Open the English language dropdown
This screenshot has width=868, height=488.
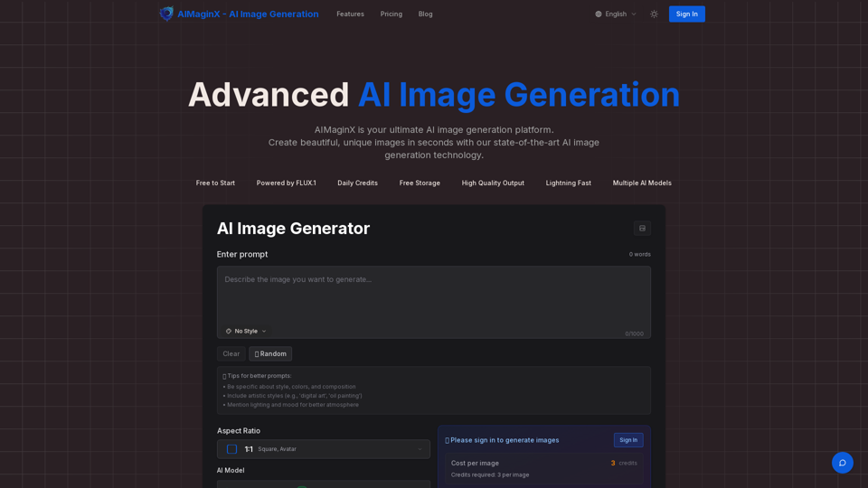(x=616, y=14)
